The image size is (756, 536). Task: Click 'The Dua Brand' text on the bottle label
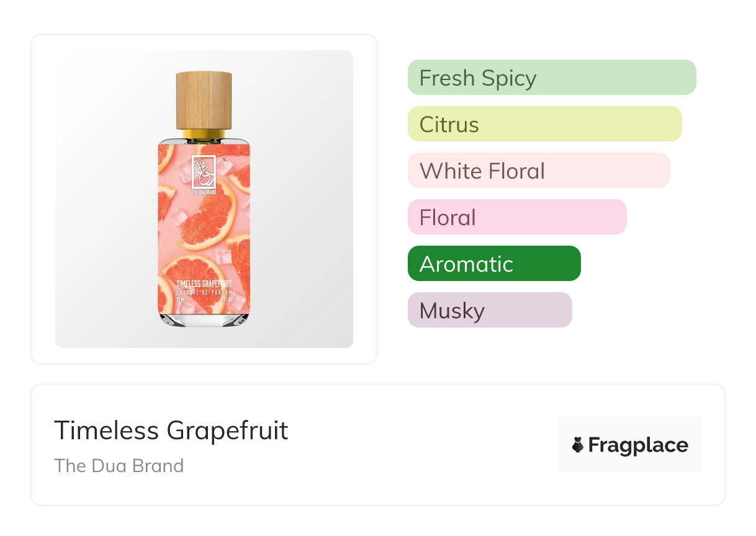click(204, 192)
